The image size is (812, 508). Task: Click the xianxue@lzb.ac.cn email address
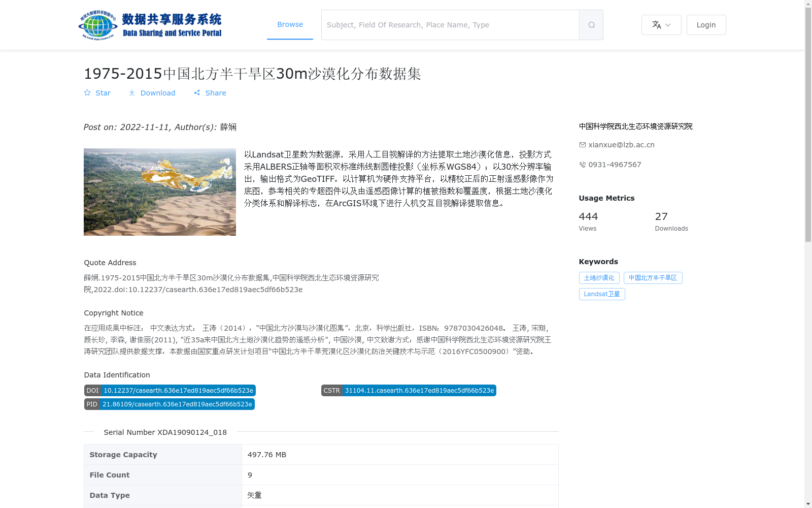pyautogui.click(x=621, y=145)
